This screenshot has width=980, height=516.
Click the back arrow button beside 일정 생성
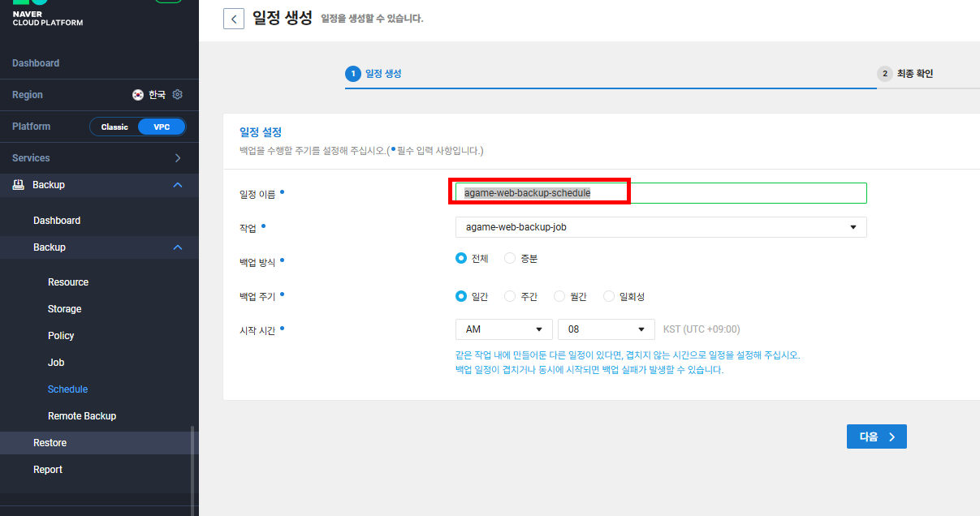click(234, 19)
